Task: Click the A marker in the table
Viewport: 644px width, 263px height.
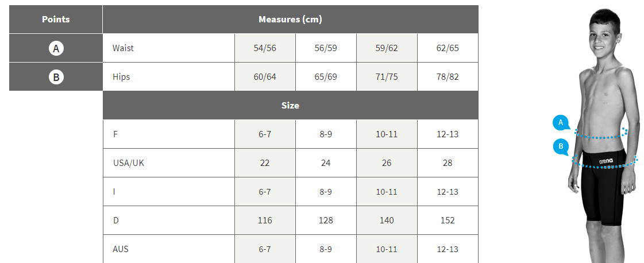Action: click(x=56, y=48)
